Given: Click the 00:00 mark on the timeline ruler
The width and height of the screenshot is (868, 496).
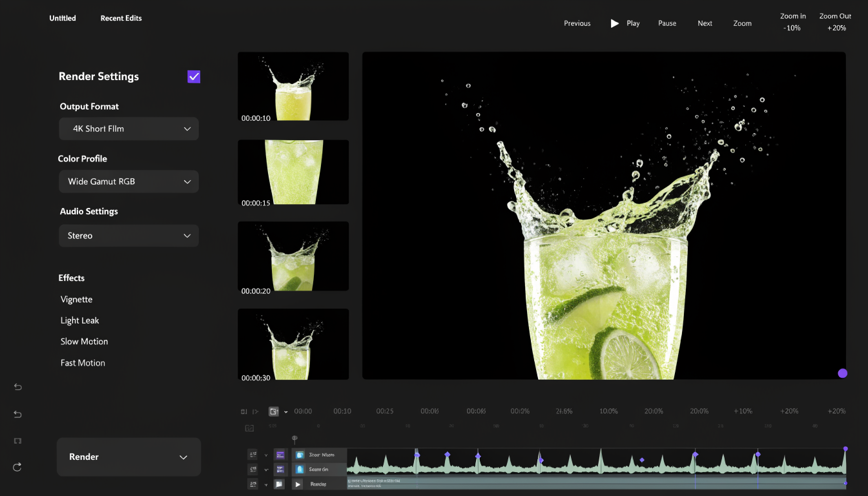Looking at the screenshot, I should coord(303,411).
